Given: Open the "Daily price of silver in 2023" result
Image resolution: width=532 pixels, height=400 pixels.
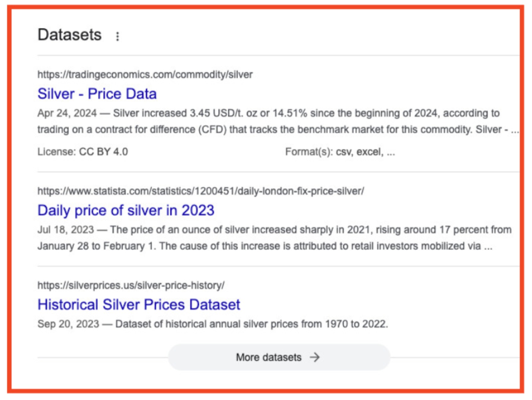Looking at the screenshot, I should click(126, 210).
